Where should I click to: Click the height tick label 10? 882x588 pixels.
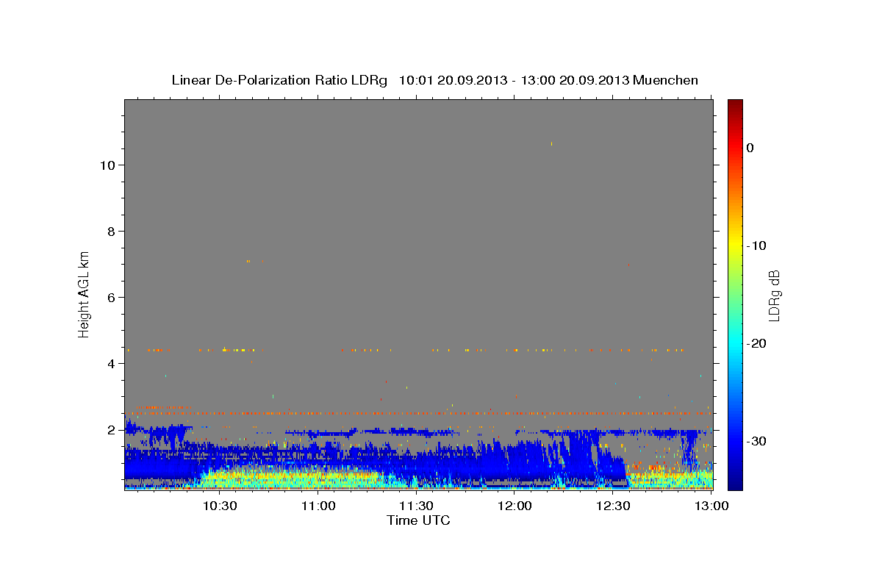[108, 165]
